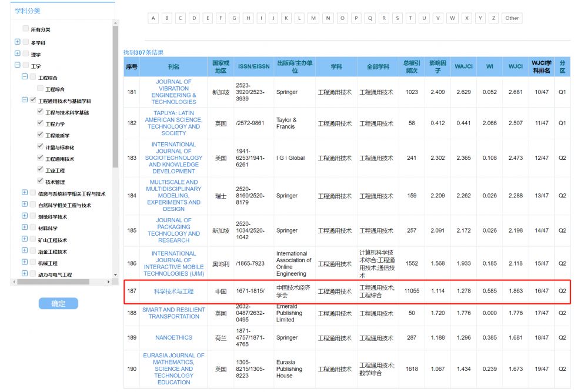
Task: Open the 科学技术与工程 journal link
Action: click(x=173, y=292)
